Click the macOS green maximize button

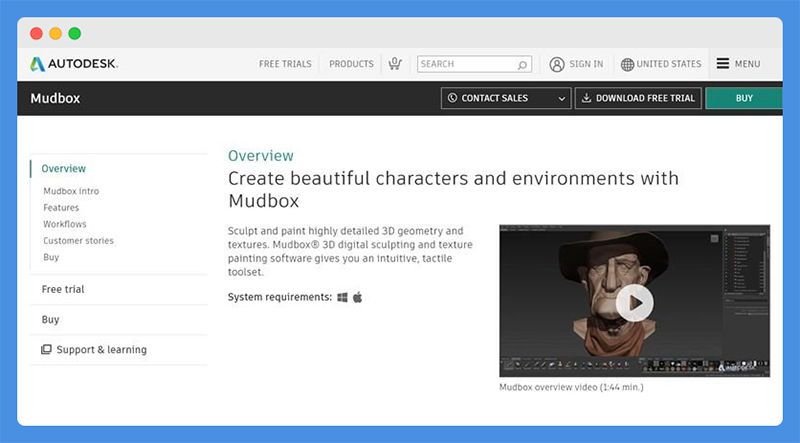(x=74, y=34)
